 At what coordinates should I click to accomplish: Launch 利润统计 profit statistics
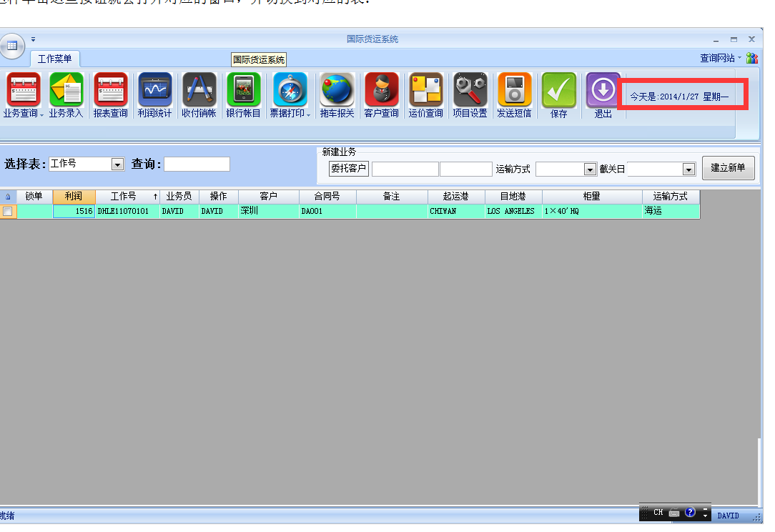(154, 90)
